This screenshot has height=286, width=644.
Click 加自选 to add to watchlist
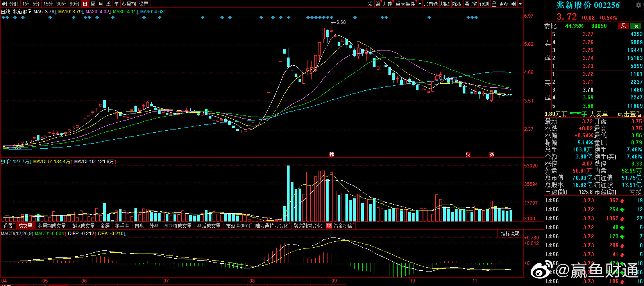pyautogui.click(x=431, y=4)
